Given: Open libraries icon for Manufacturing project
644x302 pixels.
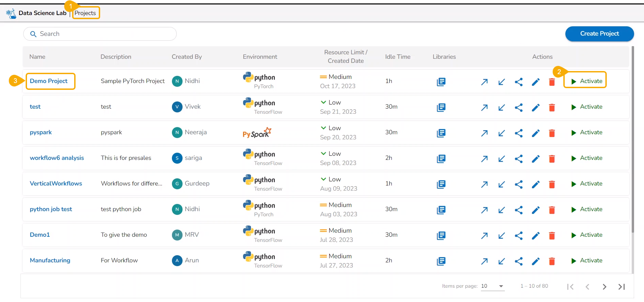Looking at the screenshot, I should click(441, 261).
